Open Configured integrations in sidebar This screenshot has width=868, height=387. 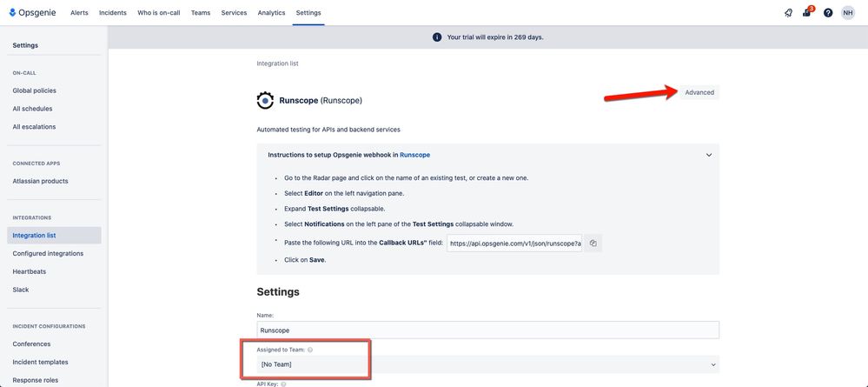[48, 253]
